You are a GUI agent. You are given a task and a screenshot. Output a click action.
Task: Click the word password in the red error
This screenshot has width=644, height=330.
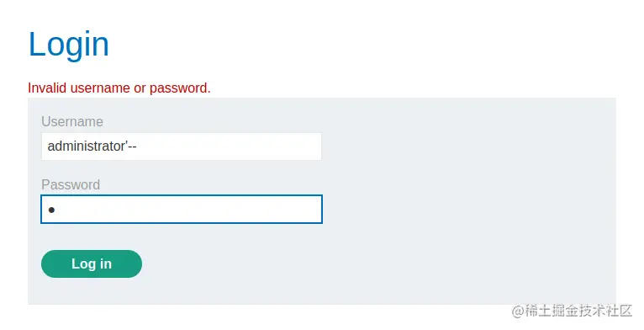pyautogui.click(x=179, y=88)
